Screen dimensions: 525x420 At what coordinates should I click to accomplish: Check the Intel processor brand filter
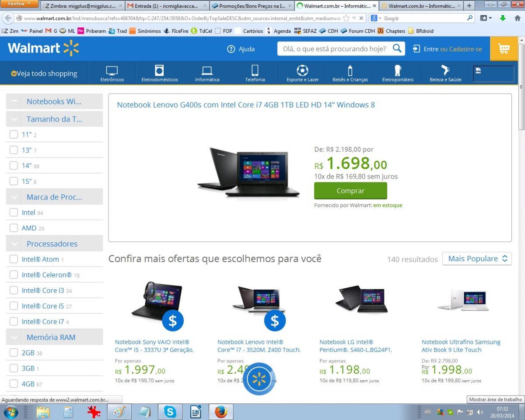tap(14, 212)
